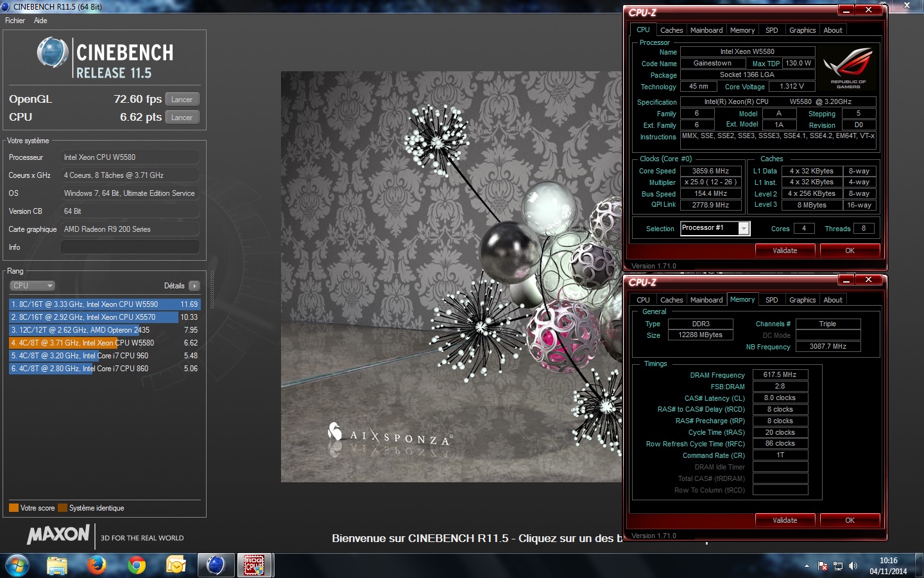Click the empty Info input field

point(130,247)
